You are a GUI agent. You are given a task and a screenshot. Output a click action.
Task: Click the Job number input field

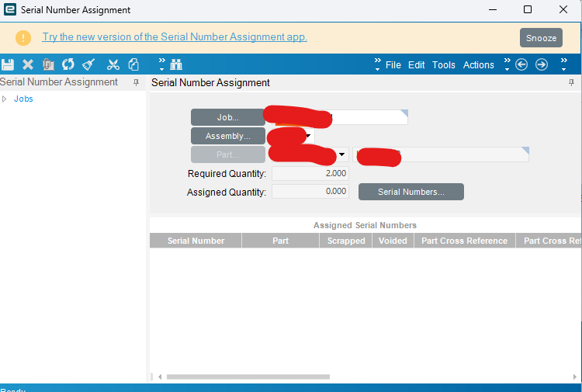click(x=340, y=117)
